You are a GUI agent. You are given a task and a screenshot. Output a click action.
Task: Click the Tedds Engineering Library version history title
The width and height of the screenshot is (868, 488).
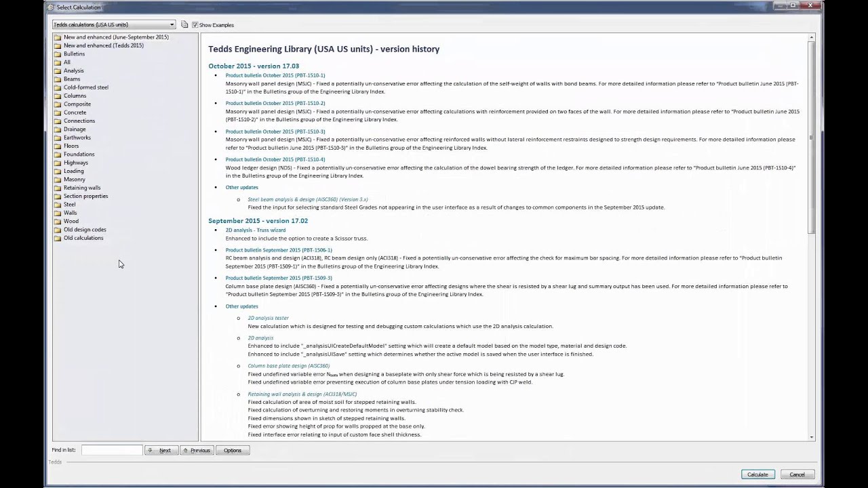click(x=324, y=49)
